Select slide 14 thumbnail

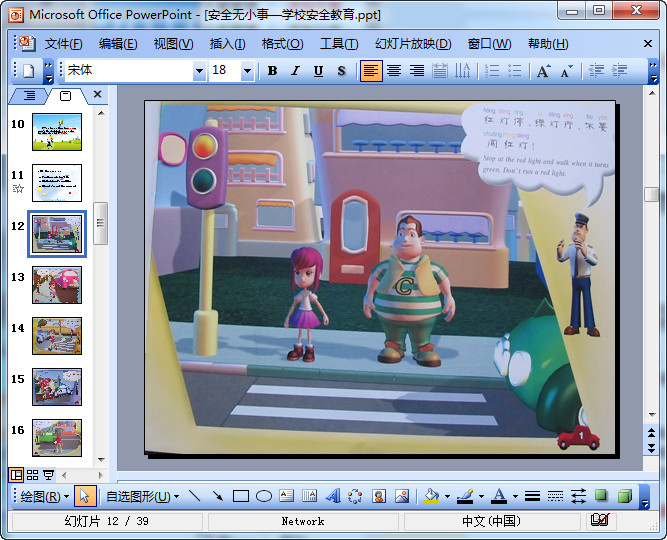[x=57, y=336]
